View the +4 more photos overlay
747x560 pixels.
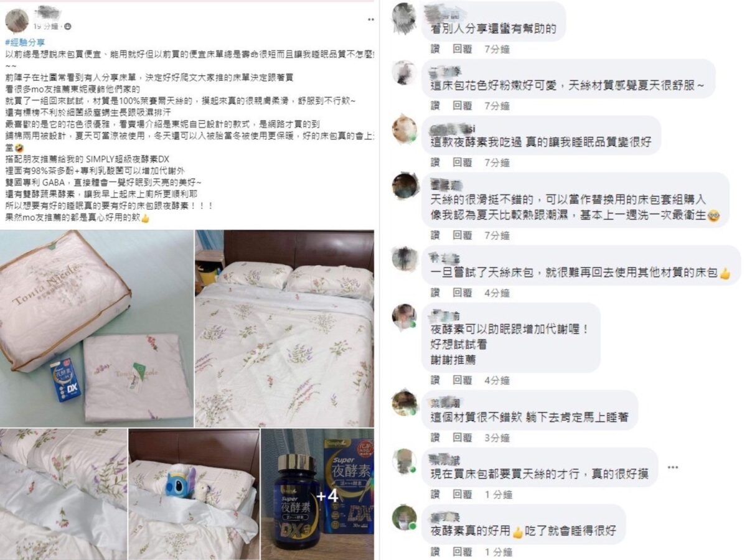coord(317,494)
